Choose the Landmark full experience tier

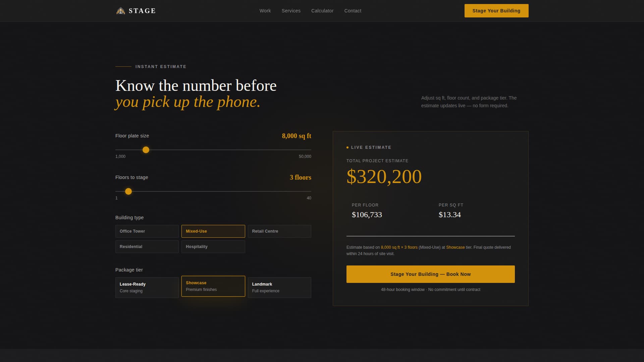point(279,287)
